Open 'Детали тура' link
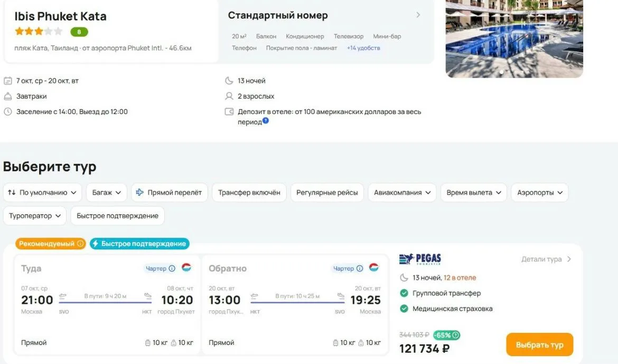 coord(546,259)
